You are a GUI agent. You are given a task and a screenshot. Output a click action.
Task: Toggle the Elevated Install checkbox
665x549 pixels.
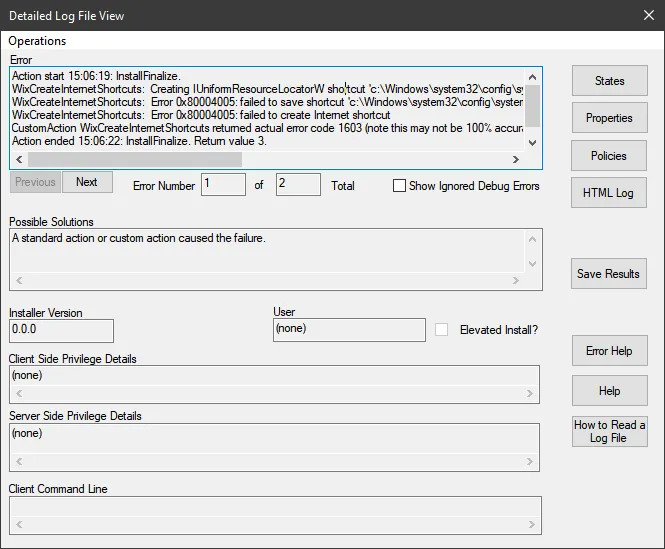coord(441,330)
